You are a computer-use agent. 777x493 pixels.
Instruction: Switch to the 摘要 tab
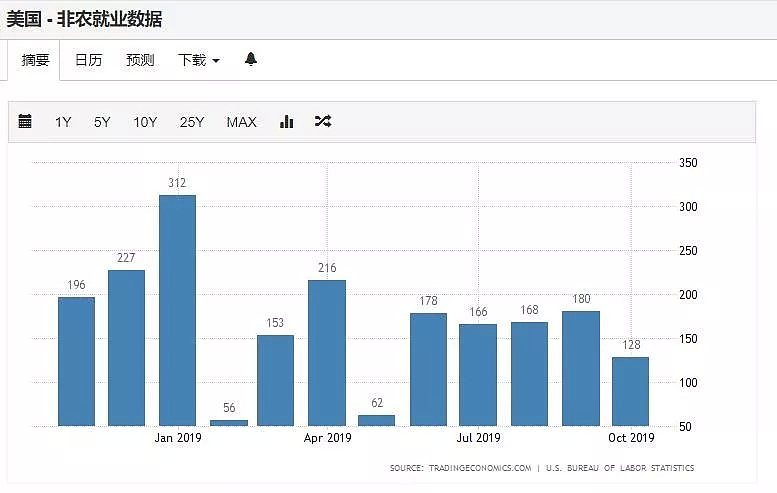[x=35, y=60]
